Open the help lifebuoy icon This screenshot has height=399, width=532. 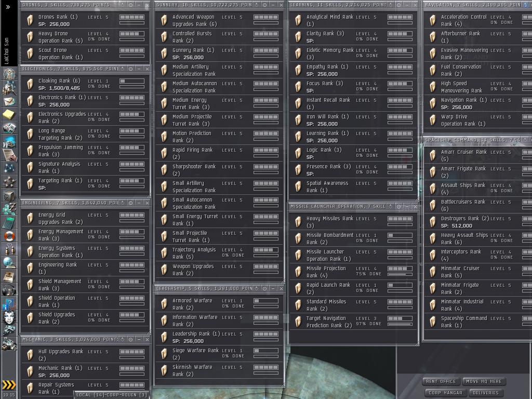(9, 236)
